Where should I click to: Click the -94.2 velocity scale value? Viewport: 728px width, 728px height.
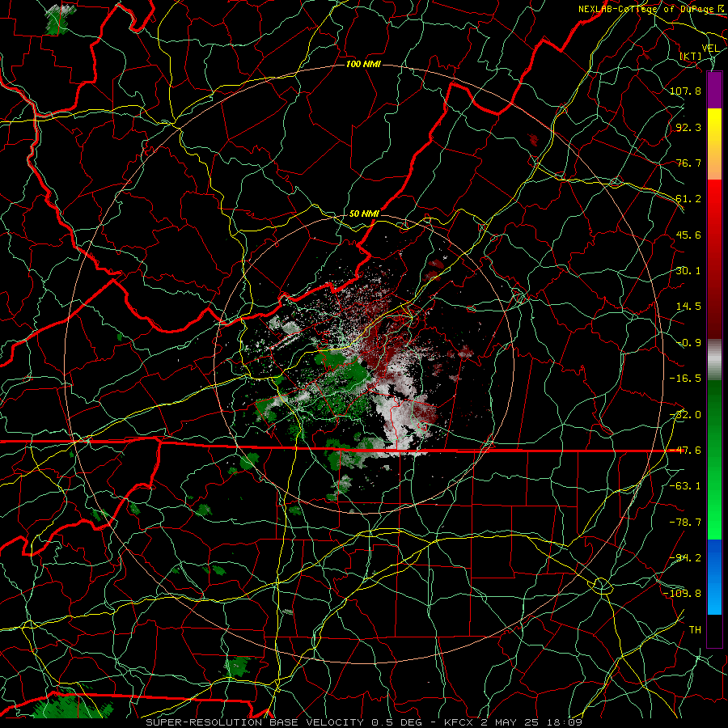685,558
